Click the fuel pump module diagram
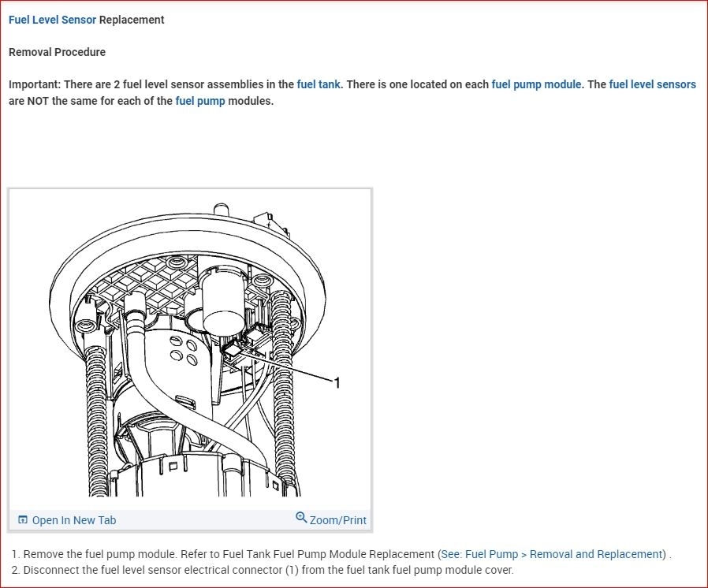 tap(190, 350)
